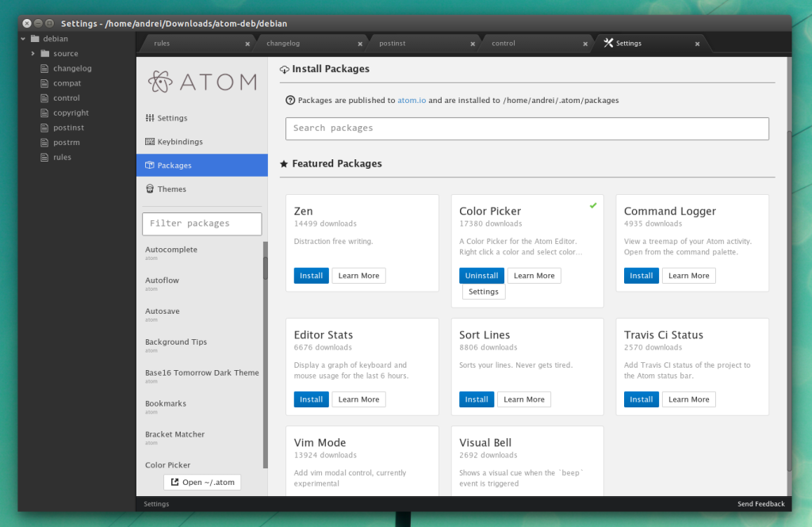812x527 pixels.
Task: Click Send Feedback in status bar
Action: pos(760,504)
